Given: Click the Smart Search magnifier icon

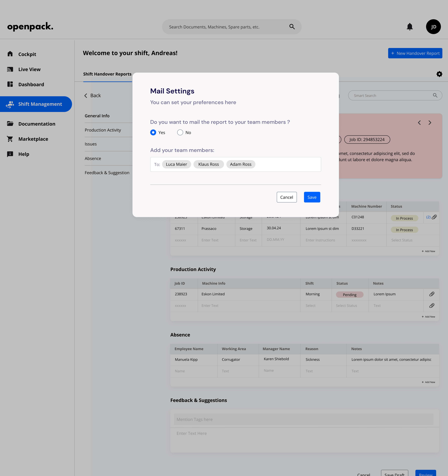Looking at the screenshot, I should pos(435,95).
